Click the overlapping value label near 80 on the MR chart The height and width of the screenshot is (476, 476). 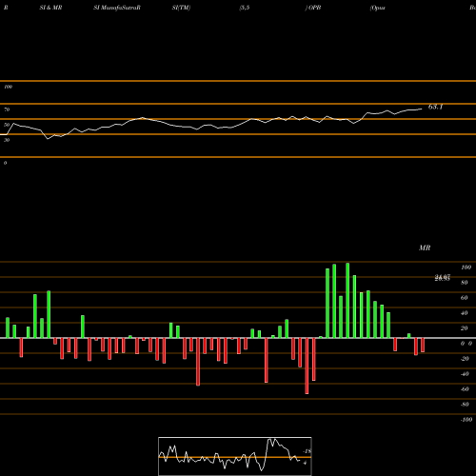443,278
